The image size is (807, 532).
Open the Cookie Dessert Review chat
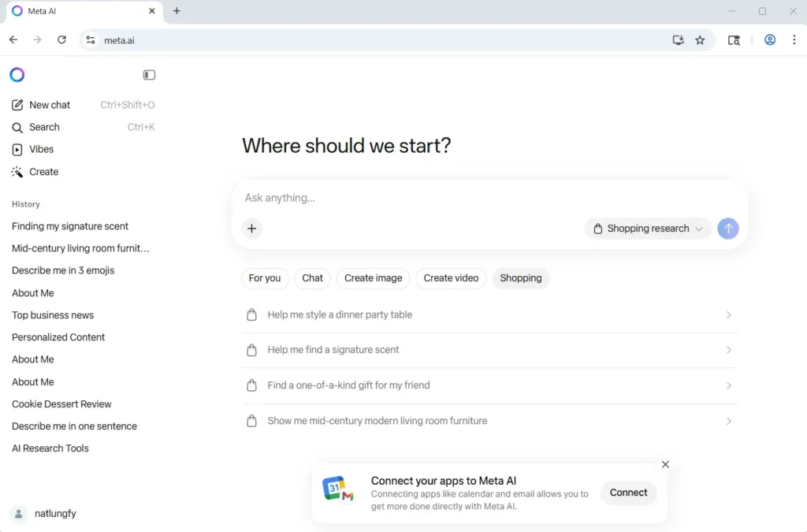point(61,404)
